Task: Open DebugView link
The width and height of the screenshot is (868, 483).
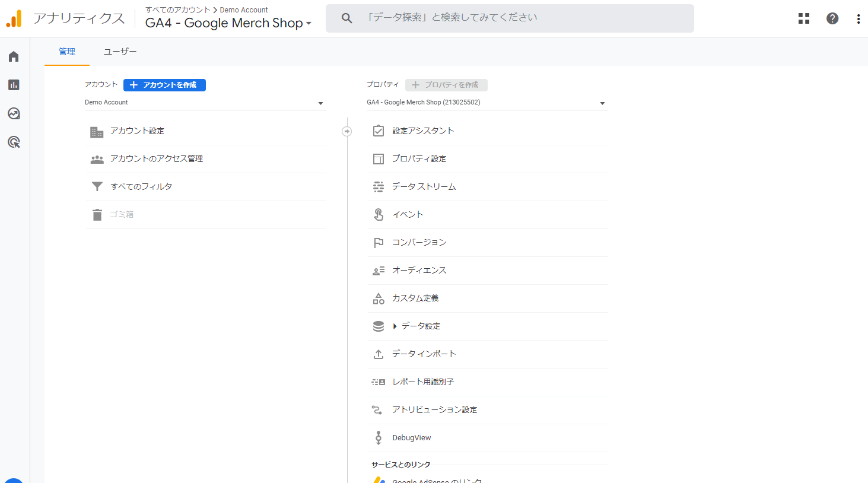Action: click(412, 438)
